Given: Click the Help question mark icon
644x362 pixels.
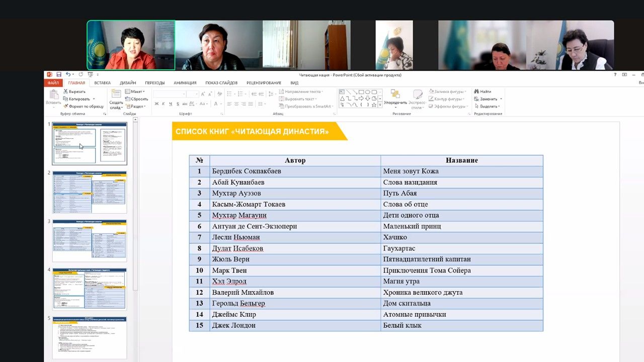Looking at the screenshot, I should (615, 75).
